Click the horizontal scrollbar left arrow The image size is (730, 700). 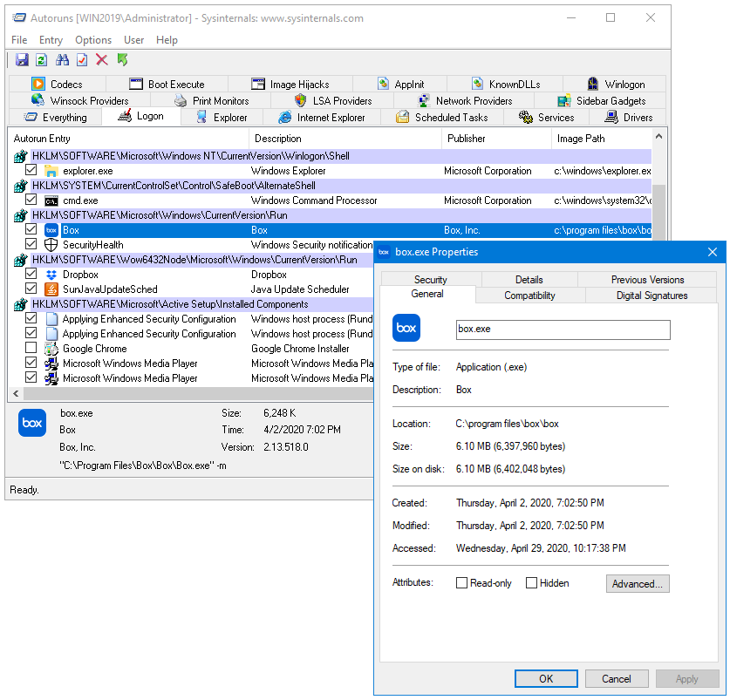pyautogui.click(x=16, y=394)
